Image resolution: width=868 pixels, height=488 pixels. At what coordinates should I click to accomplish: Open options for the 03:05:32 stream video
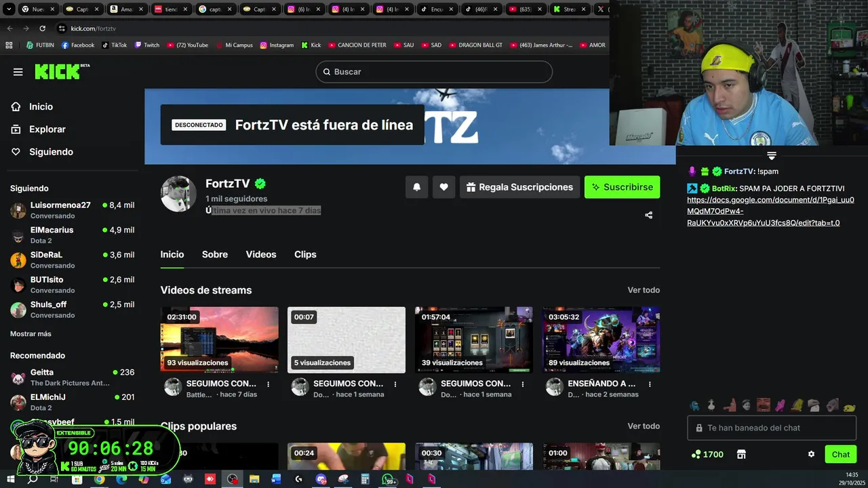pos(650,384)
